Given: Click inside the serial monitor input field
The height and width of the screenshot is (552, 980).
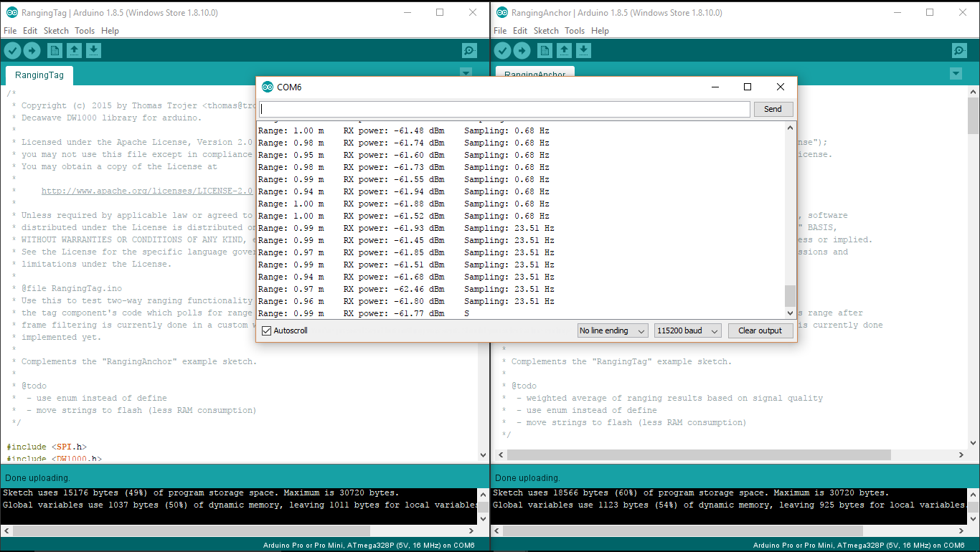Looking at the screenshot, I should tap(502, 109).
